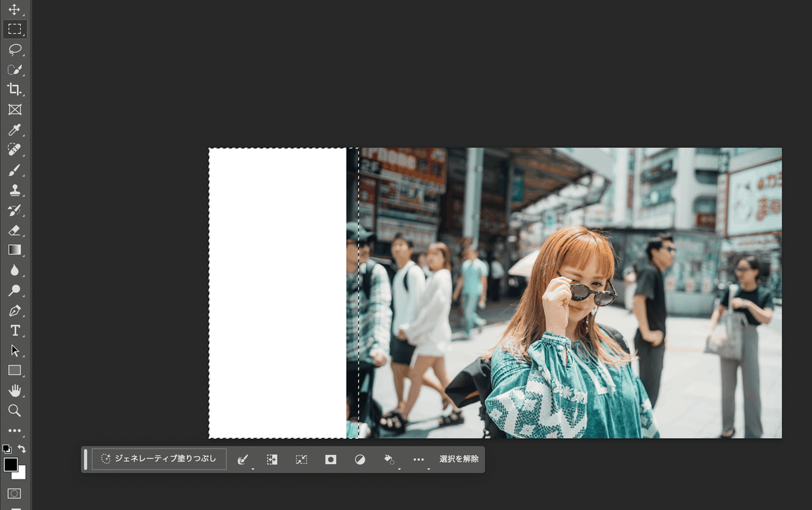Screen dimensions: 812x510
Task: Open task bar more options menu
Action: click(419, 459)
